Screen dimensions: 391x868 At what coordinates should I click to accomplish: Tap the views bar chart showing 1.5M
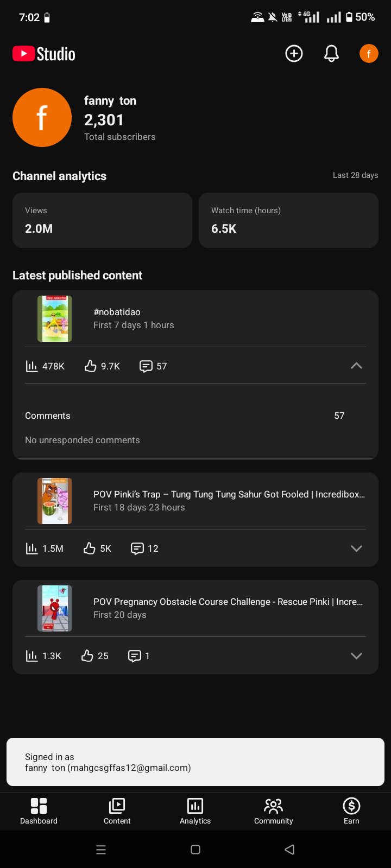(x=31, y=548)
